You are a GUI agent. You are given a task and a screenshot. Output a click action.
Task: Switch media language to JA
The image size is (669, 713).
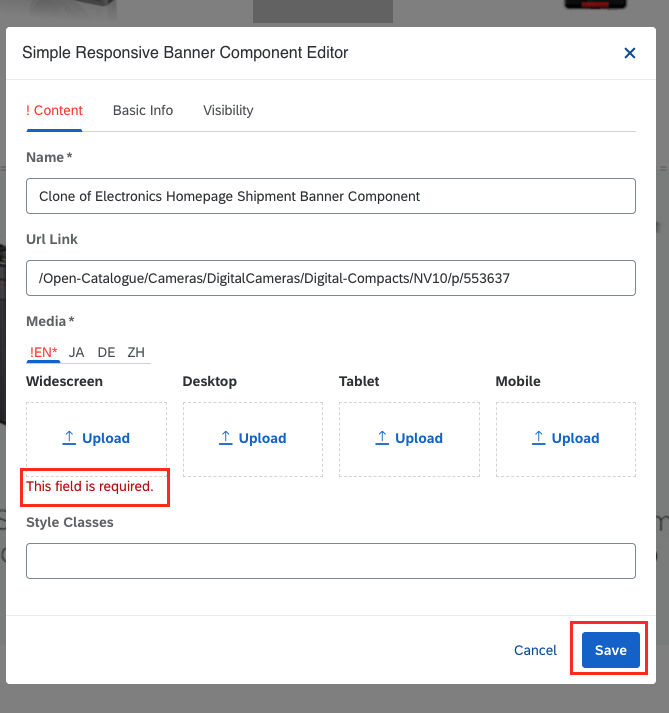(76, 352)
